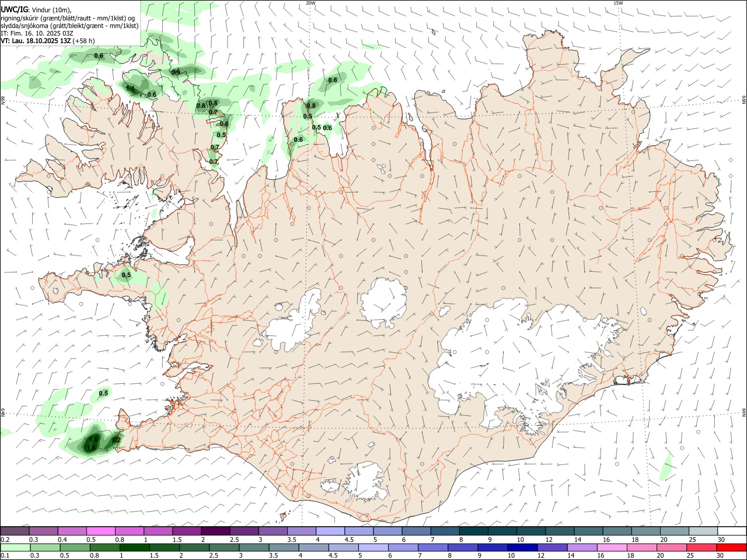This screenshot has height=560, width=747.
Task: Click the 'rigning/skúrir' legend description line
Action: pos(68,18)
